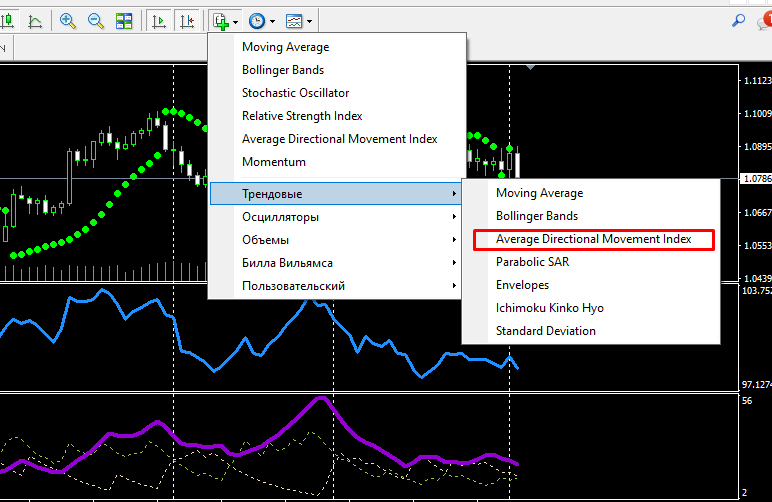The height and width of the screenshot is (502, 772).
Task: Expand the periods dropdown arrow
Action: click(x=272, y=22)
